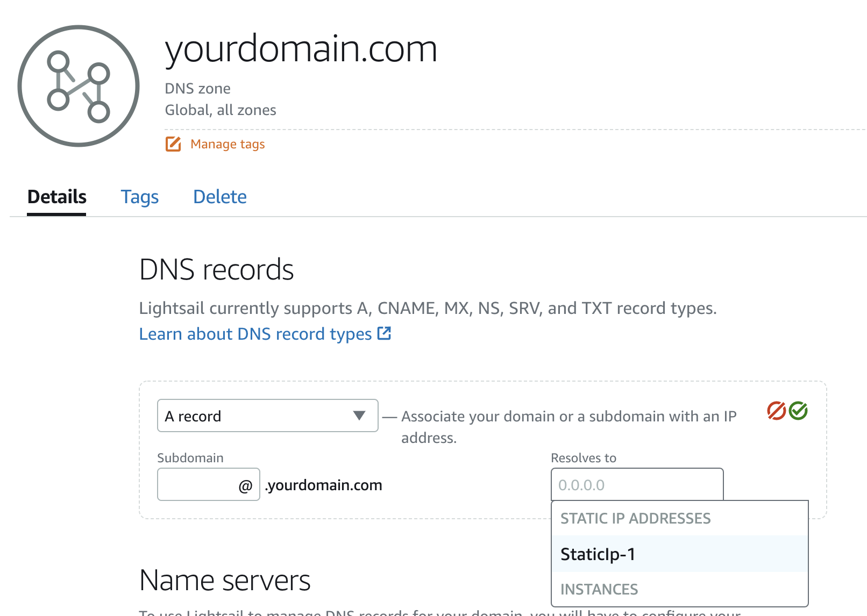This screenshot has height=616, width=867.
Task: Cancel the record with the red icon
Action: (776, 411)
